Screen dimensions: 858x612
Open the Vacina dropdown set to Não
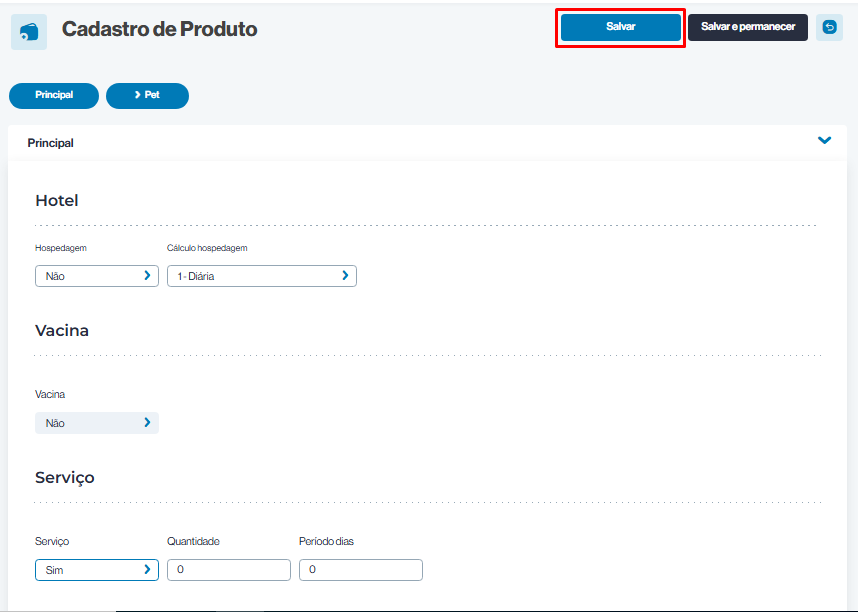point(97,423)
